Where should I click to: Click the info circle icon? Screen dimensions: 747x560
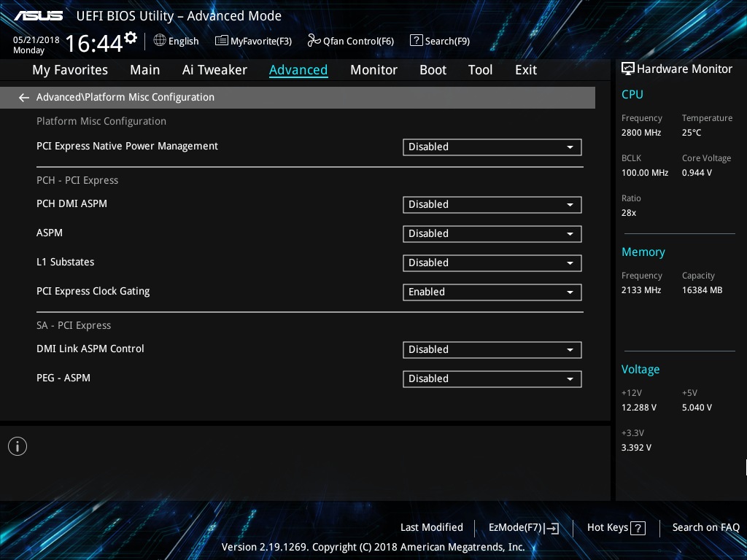(x=18, y=446)
